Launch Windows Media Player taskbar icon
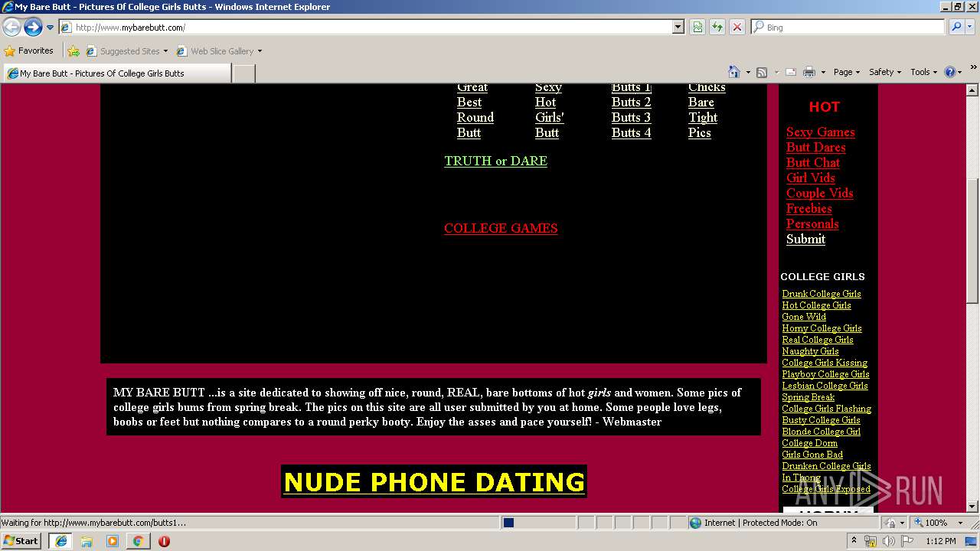Screen dimensions: 980x551 click(x=113, y=541)
